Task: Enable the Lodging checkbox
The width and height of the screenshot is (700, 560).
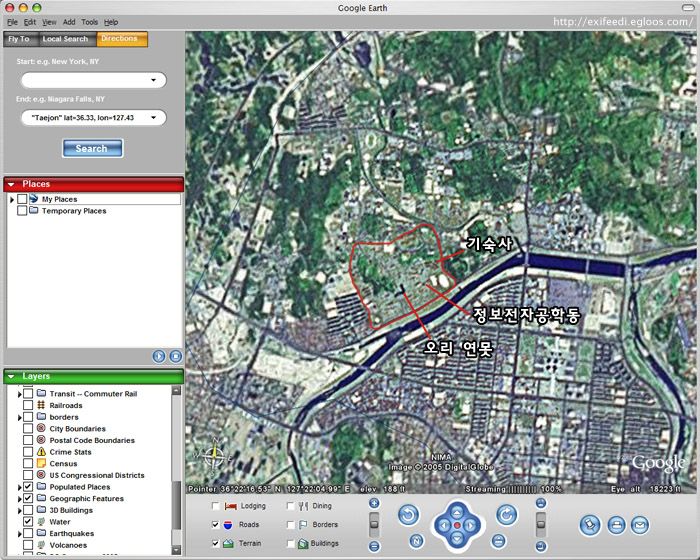Action: (x=216, y=506)
